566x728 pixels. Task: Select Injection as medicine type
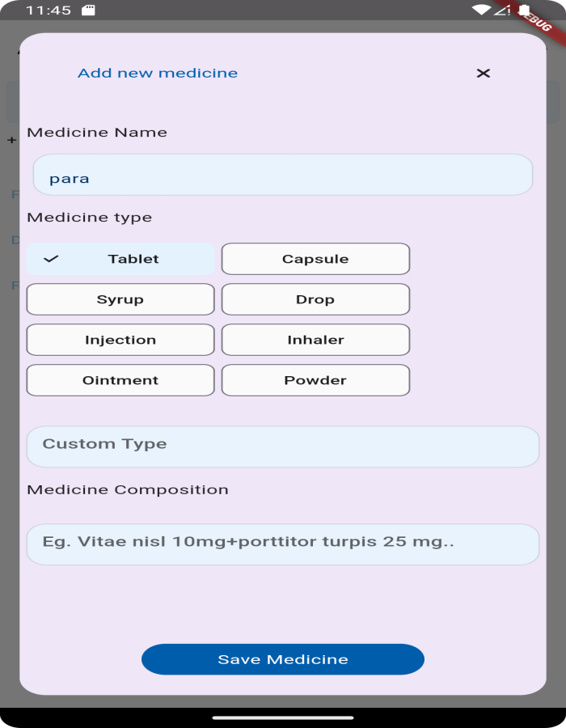(x=120, y=340)
